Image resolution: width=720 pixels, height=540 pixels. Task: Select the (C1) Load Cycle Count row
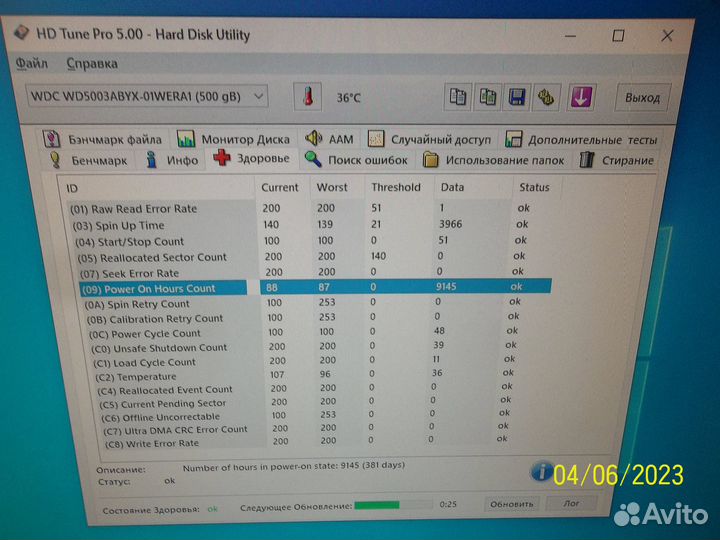point(303,361)
